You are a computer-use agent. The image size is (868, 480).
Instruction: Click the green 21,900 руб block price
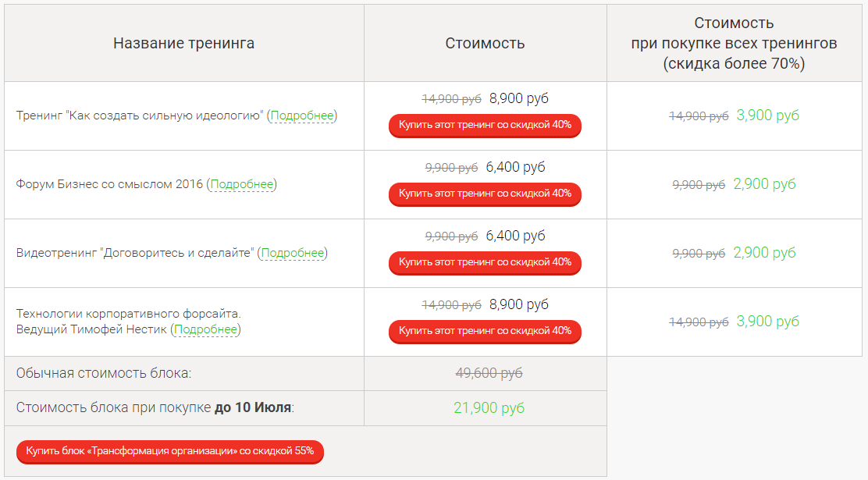pos(489,408)
